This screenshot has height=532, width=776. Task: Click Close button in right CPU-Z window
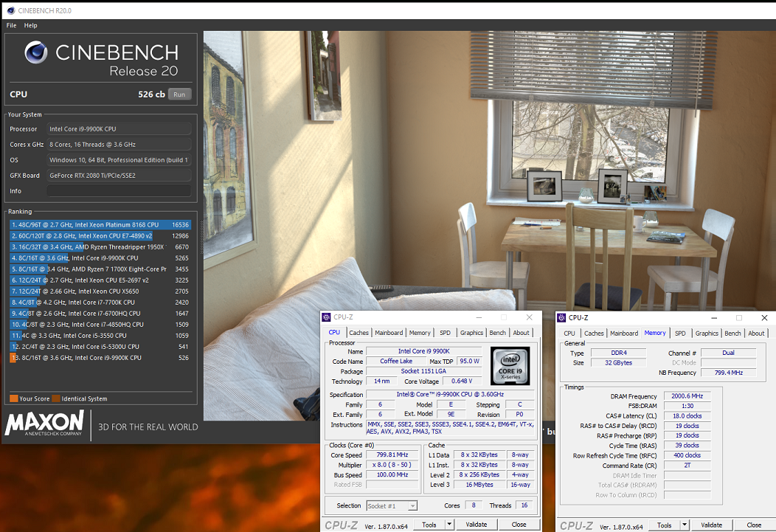[754, 525]
